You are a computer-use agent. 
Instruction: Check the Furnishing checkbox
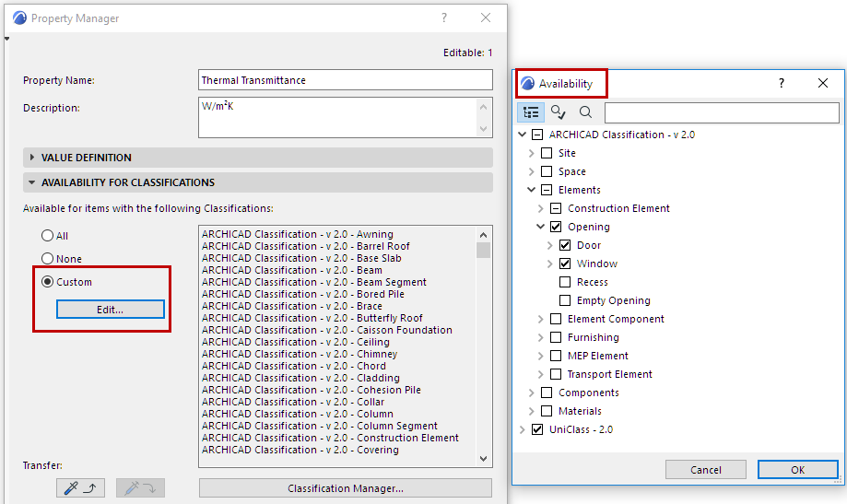[556, 337]
